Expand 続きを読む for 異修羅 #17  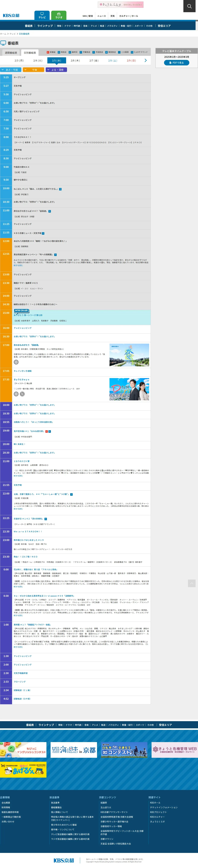tap(18, 647)
